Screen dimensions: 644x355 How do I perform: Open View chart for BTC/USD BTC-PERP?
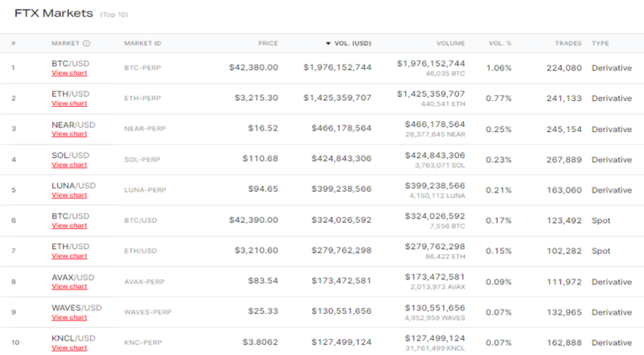pyautogui.click(x=69, y=74)
